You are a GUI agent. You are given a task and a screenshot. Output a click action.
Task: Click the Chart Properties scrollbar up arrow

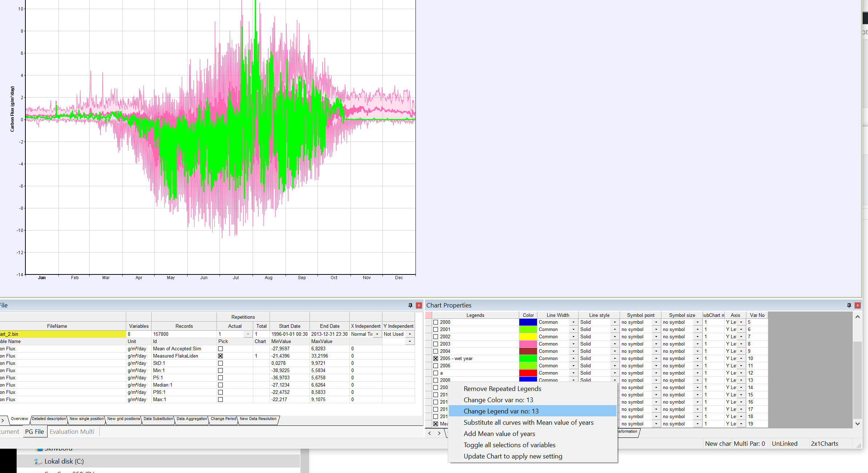point(857,317)
